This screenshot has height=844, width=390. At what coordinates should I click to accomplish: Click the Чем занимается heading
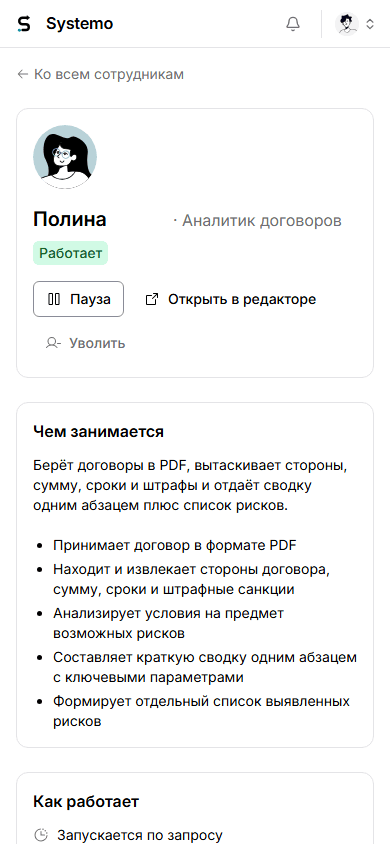(x=98, y=432)
